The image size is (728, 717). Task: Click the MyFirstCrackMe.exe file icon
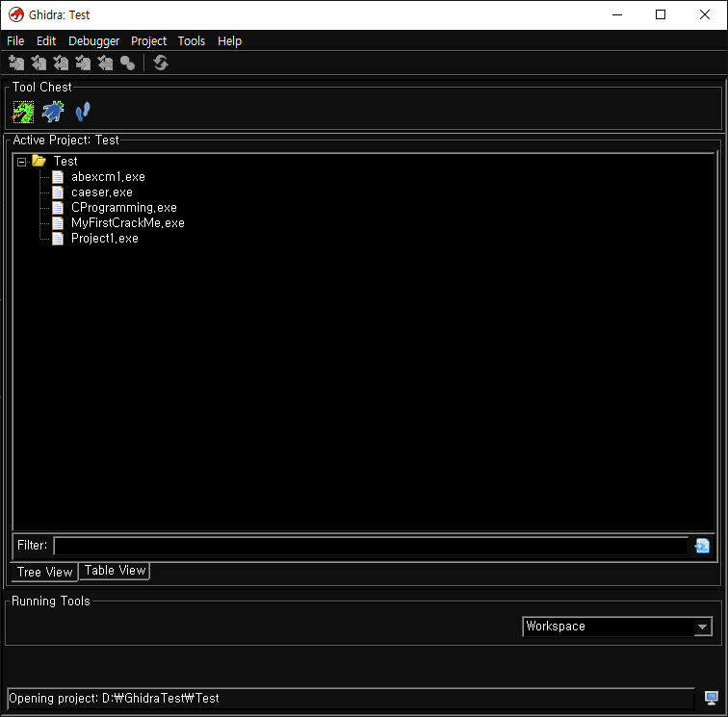(x=58, y=222)
